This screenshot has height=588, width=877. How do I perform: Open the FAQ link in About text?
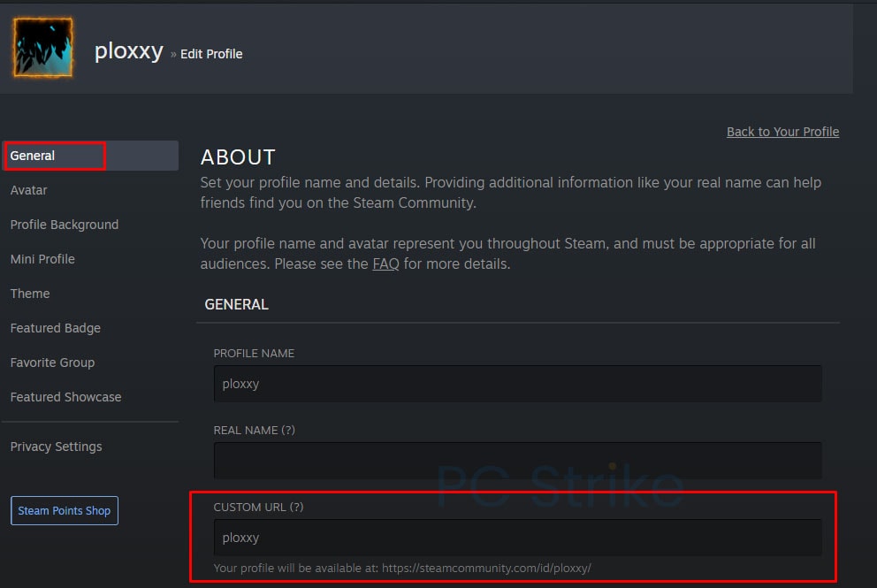[x=385, y=263]
